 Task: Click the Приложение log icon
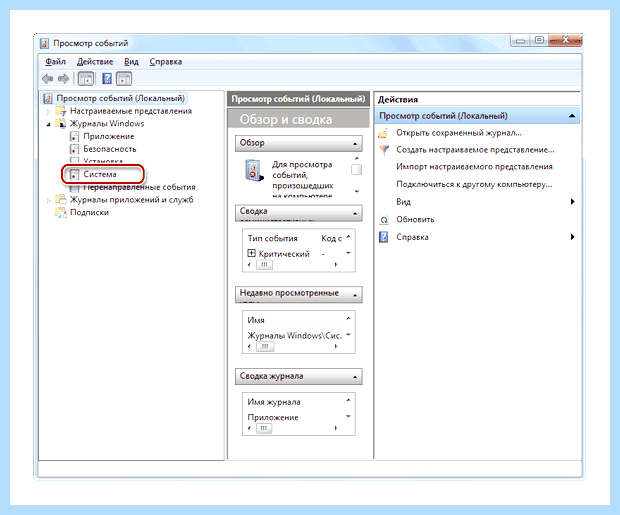point(74,136)
